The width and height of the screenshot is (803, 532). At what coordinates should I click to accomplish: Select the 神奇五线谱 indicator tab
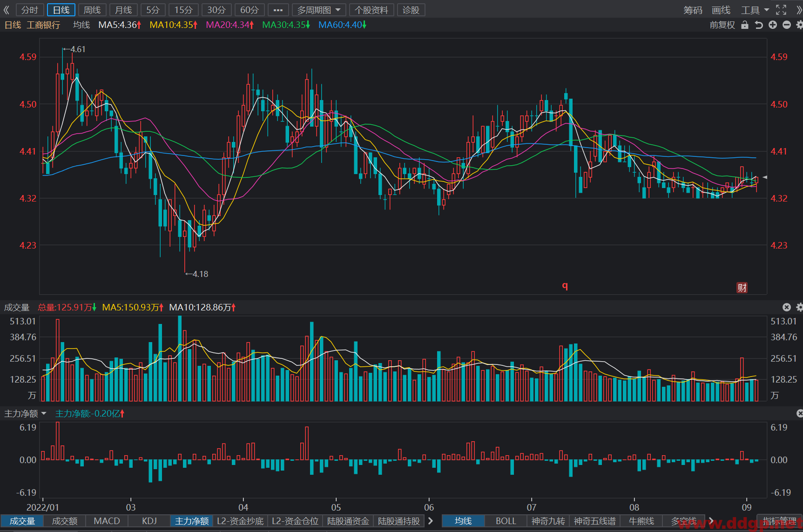tap(595, 521)
